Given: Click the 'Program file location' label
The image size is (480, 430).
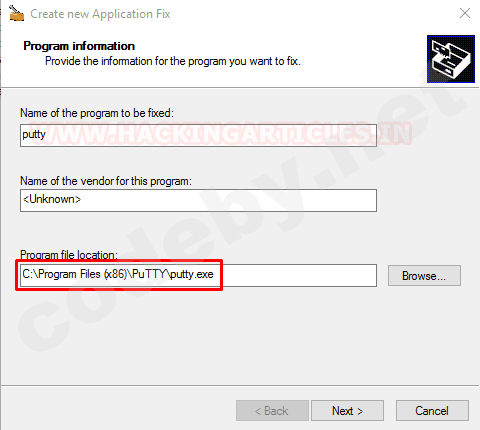Looking at the screenshot, I should [x=69, y=255].
